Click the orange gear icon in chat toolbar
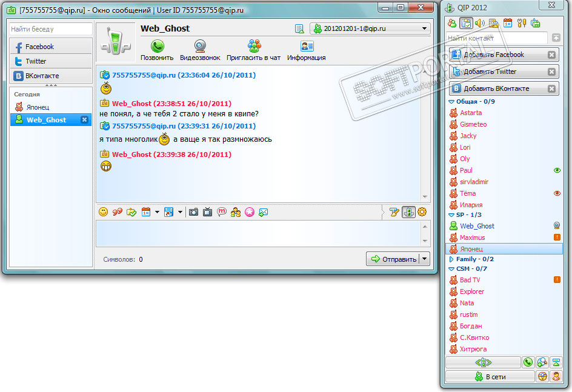 tap(422, 212)
